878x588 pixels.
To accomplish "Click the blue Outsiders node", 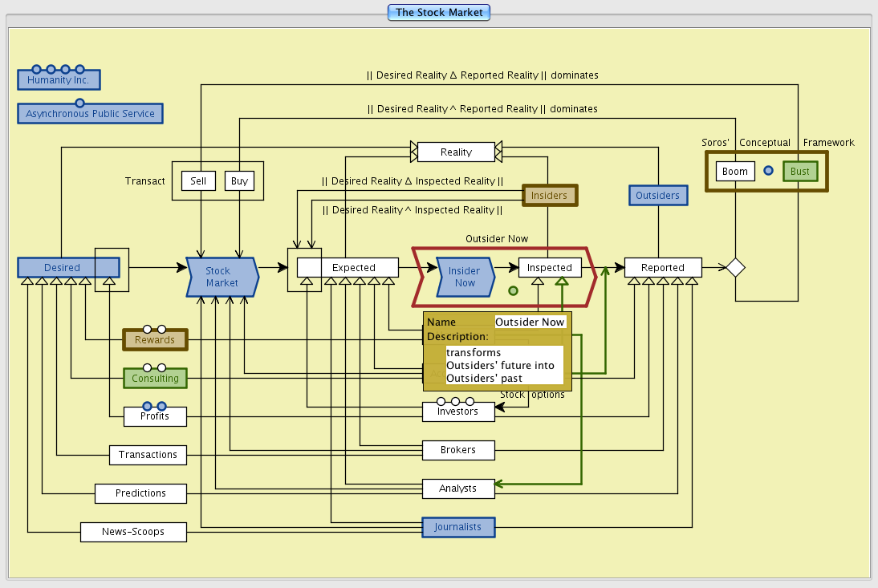I will [657, 196].
